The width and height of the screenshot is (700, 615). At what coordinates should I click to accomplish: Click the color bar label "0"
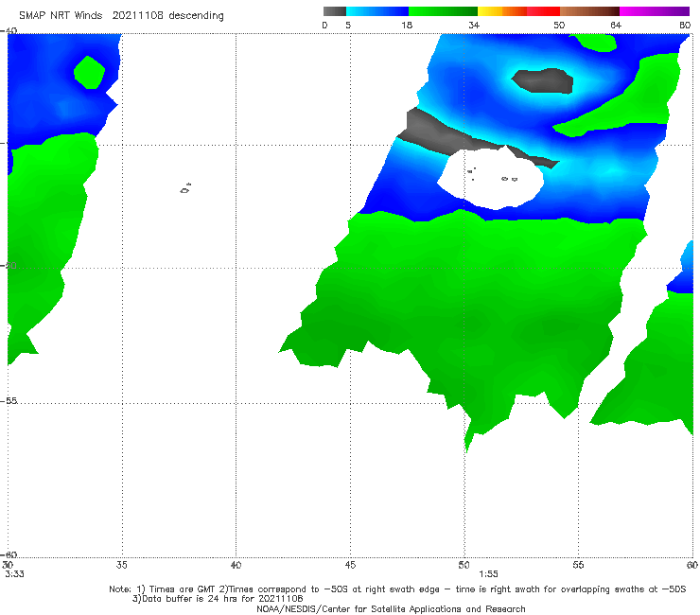click(325, 25)
